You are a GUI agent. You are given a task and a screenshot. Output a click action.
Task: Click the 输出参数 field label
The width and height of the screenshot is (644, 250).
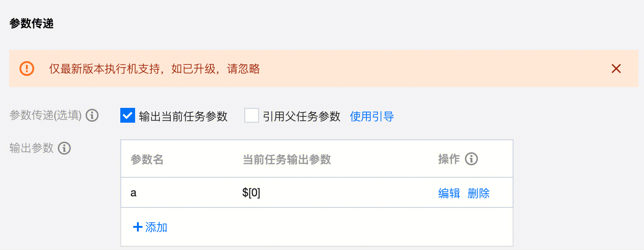click(31, 148)
